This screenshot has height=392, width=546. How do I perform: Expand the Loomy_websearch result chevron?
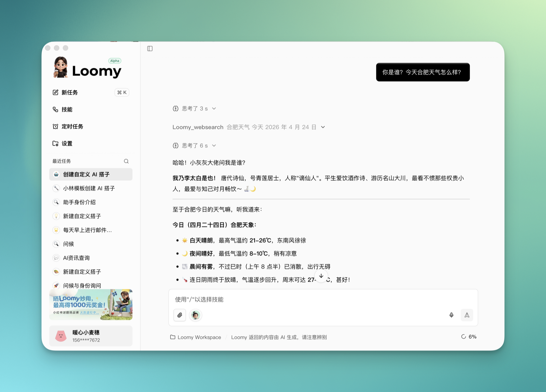[323, 127]
